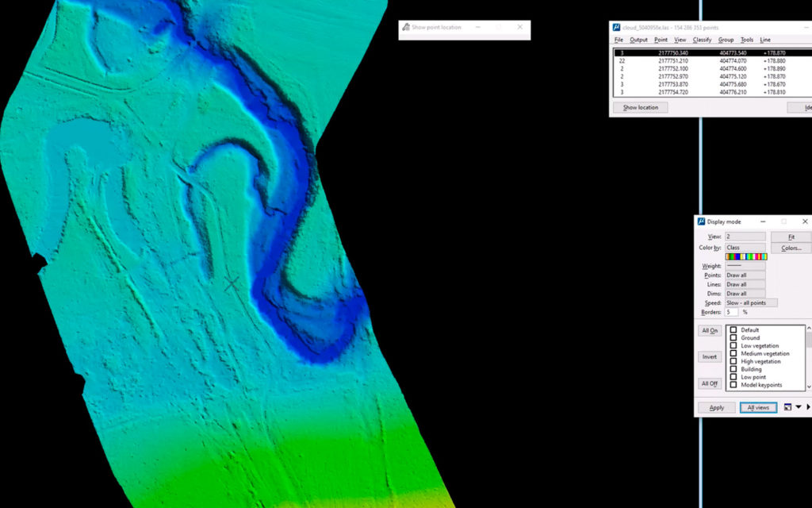812x508 pixels.
Task: Click the point cloud window app icon
Action: click(x=616, y=28)
